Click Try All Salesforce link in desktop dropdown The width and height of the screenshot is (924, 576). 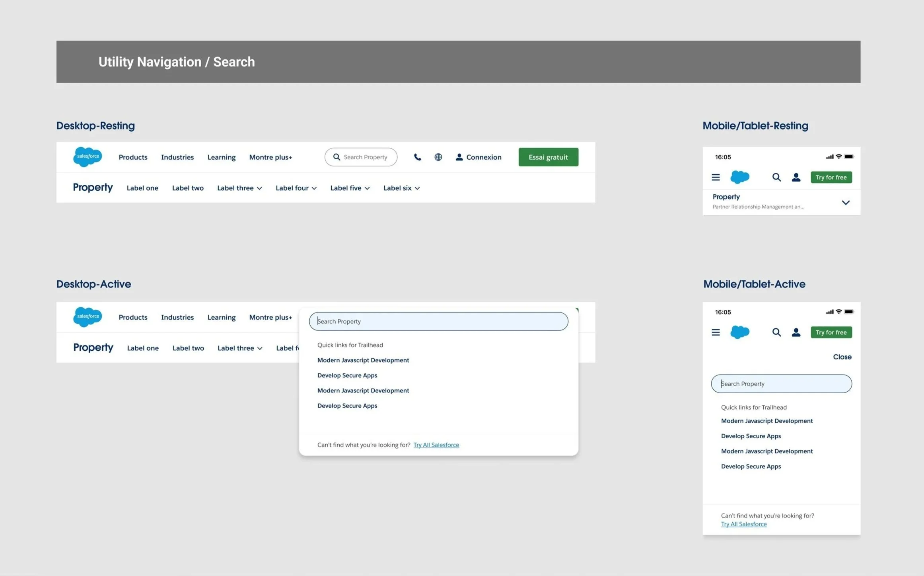click(436, 445)
